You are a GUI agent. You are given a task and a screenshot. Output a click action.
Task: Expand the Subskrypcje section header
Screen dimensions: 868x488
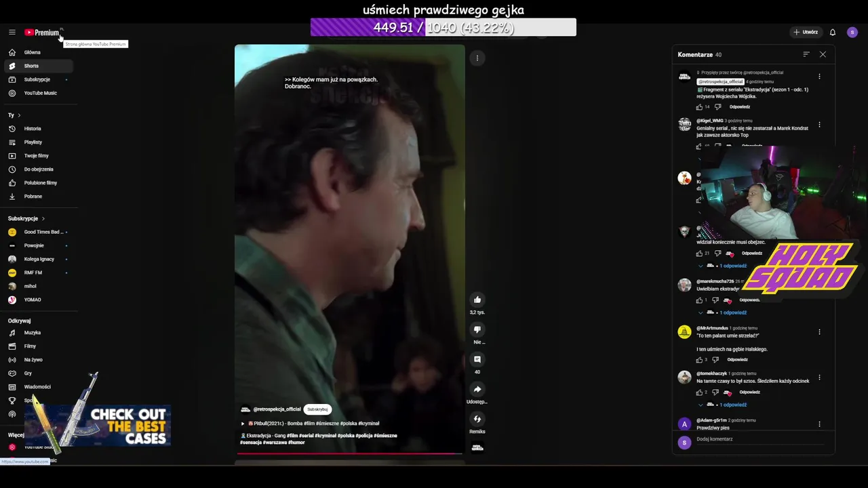tap(26, 218)
